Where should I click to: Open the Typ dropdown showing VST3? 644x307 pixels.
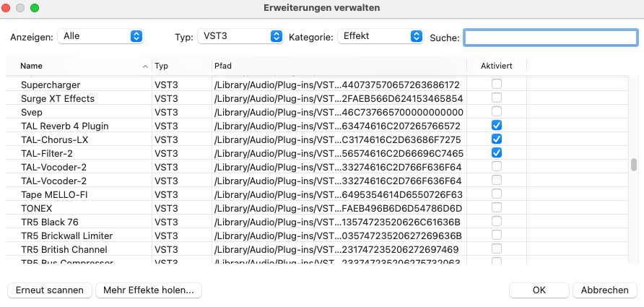tap(240, 36)
